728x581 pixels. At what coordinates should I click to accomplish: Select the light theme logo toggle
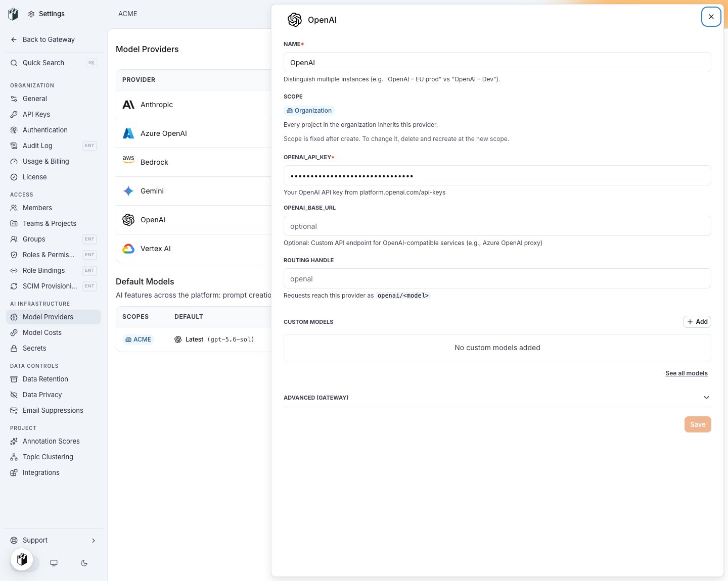pos(22,559)
